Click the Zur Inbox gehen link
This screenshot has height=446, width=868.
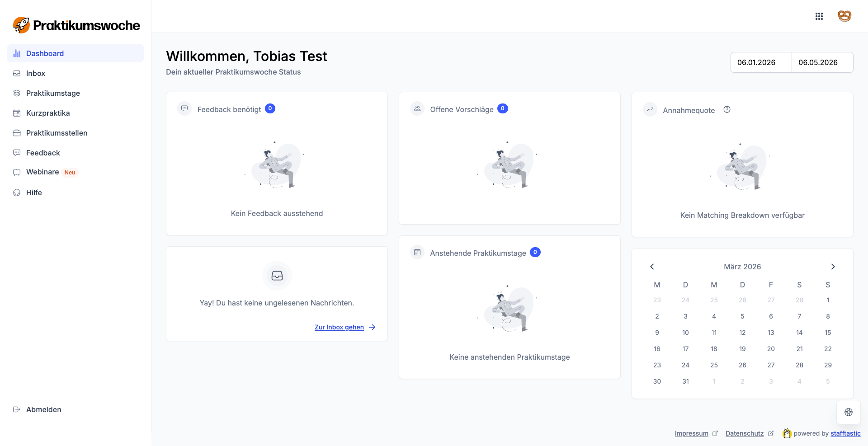point(340,327)
